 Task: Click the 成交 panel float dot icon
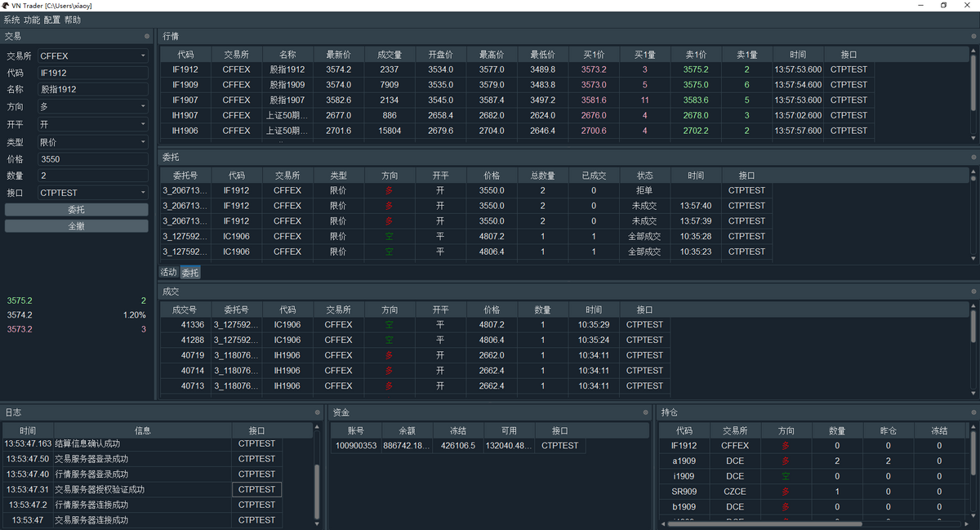(x=973, y=292)
